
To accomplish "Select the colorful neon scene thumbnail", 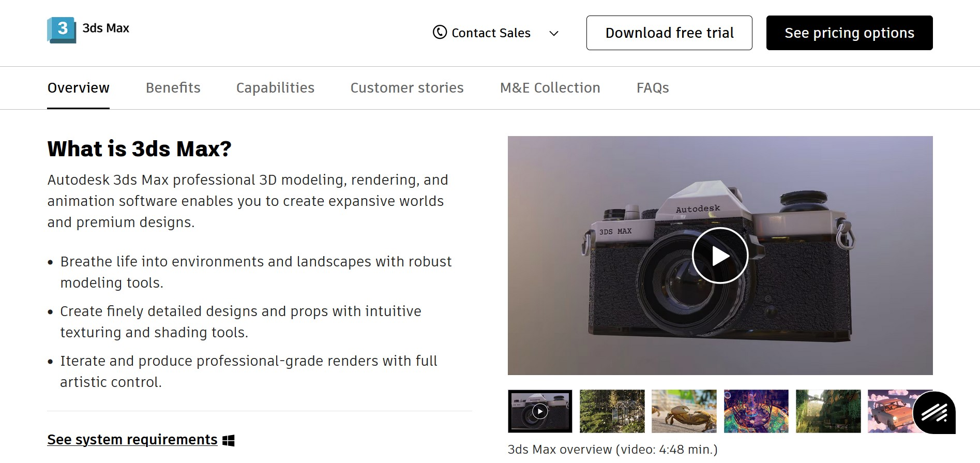I will pyautogui.click(x=756, y=411).
